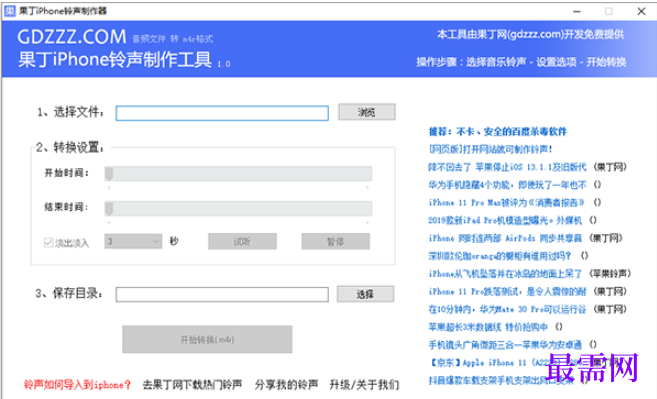Open the fade seconds dropdown showing 3
The height and width of the screenshot is (399, 657).
[133, 241]
